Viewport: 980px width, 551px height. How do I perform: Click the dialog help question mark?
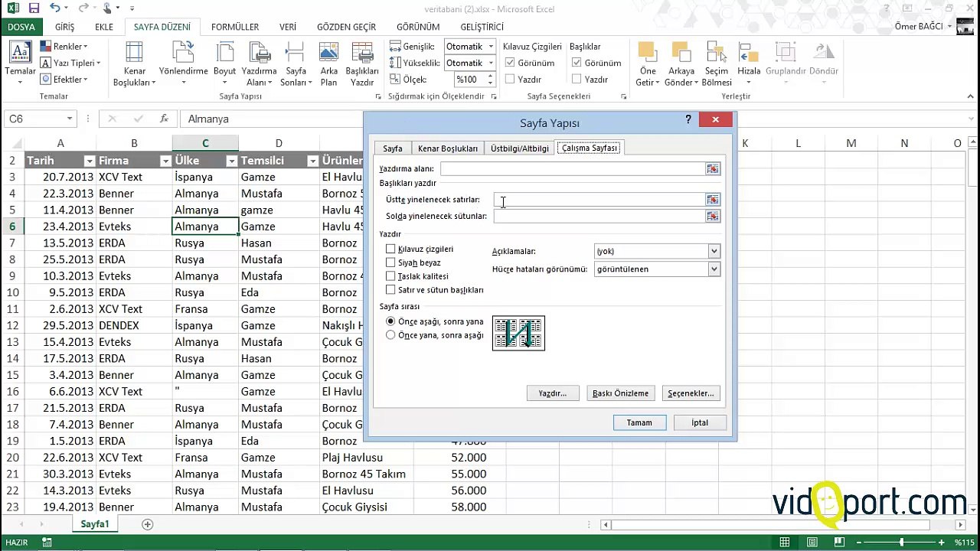click(x=688, y=119)
